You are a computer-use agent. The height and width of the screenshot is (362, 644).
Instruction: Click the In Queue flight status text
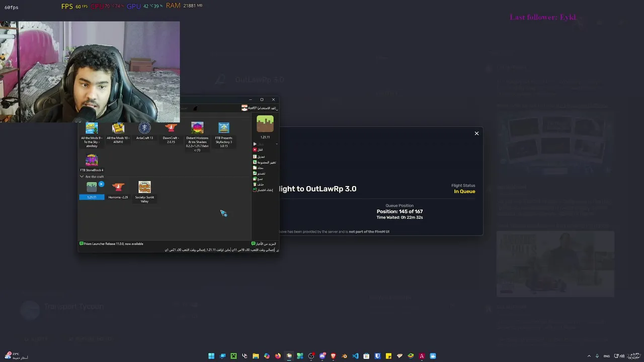click(x=464, y=192)
